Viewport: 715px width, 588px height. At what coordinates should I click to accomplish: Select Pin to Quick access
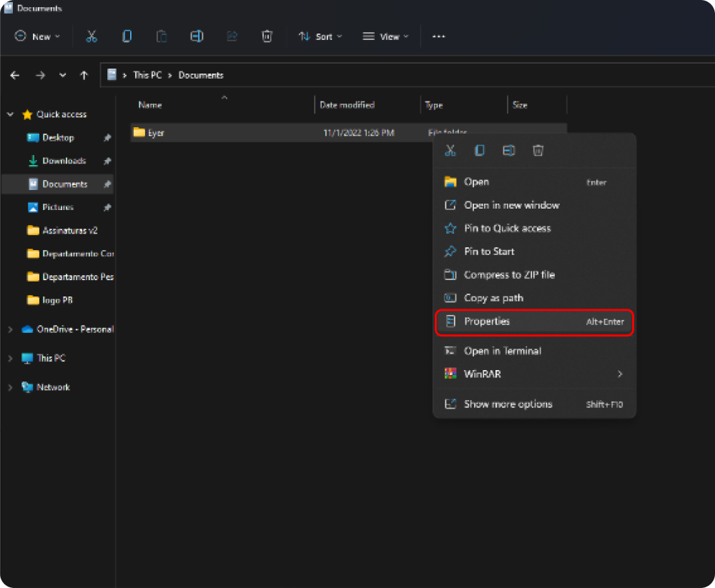(x=534, y=229)
